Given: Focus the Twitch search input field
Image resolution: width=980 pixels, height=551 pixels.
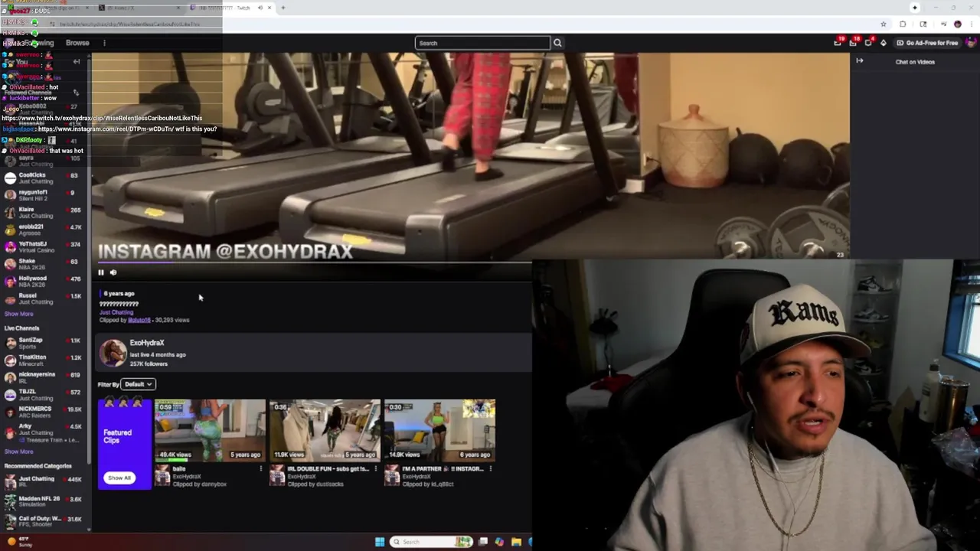Looking at the screenshot, I should 482,43.
